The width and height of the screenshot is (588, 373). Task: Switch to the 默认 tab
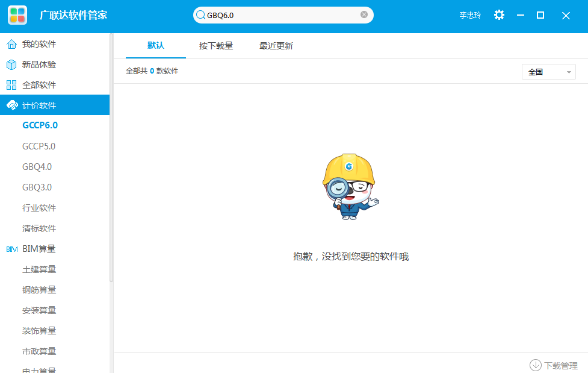[x=156, y=45]
